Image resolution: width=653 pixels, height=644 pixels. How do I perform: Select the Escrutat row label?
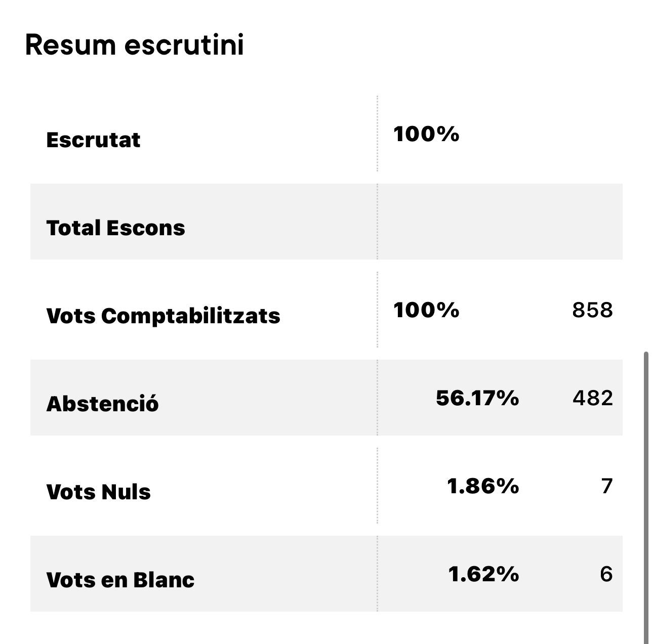93,140
